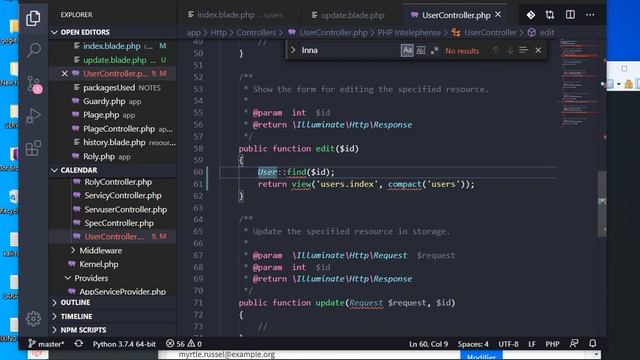Go to next match arrow
The image size is (640, 360).
[510, 50]
